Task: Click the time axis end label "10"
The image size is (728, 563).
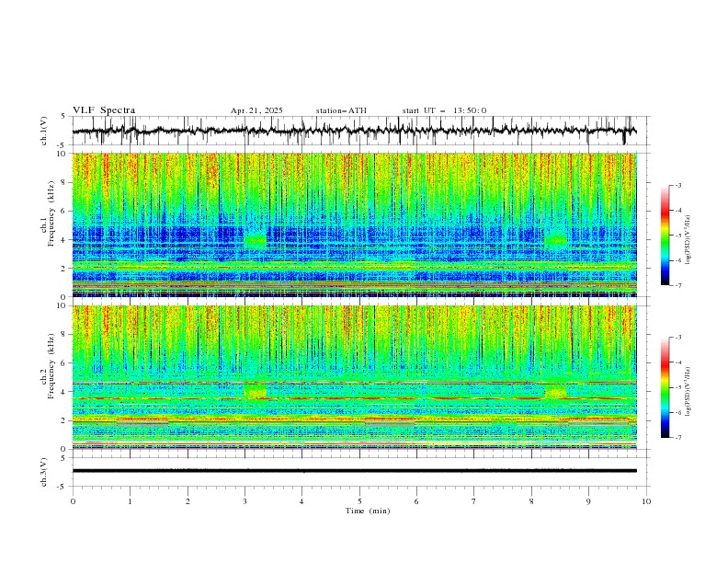Action: click(646, 501)
